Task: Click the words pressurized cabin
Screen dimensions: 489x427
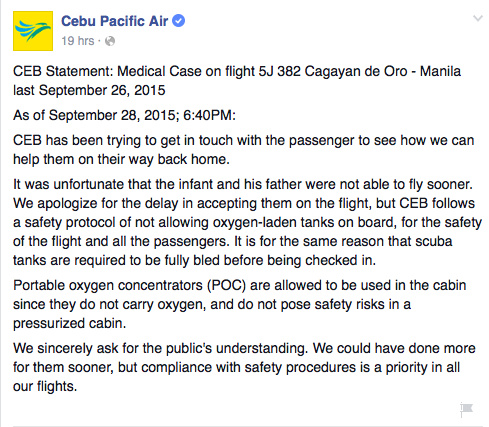Action: tap(70, 324)
